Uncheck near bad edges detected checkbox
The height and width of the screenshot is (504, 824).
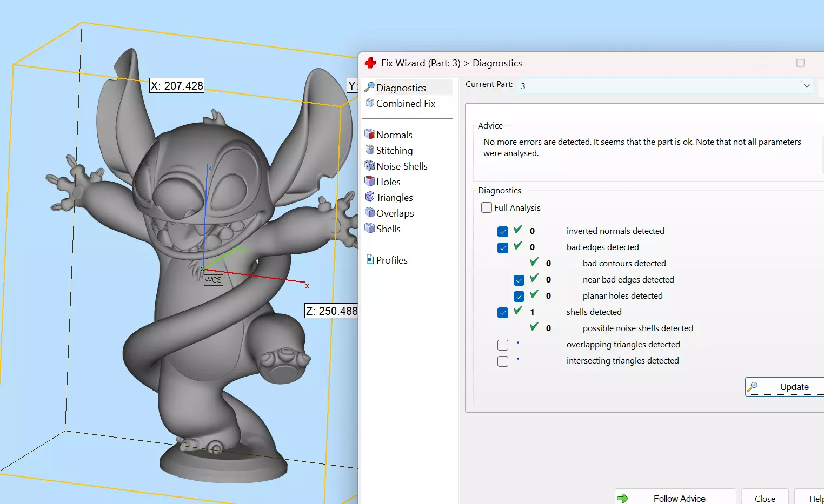pyautogui.click(x=519, y=280)
